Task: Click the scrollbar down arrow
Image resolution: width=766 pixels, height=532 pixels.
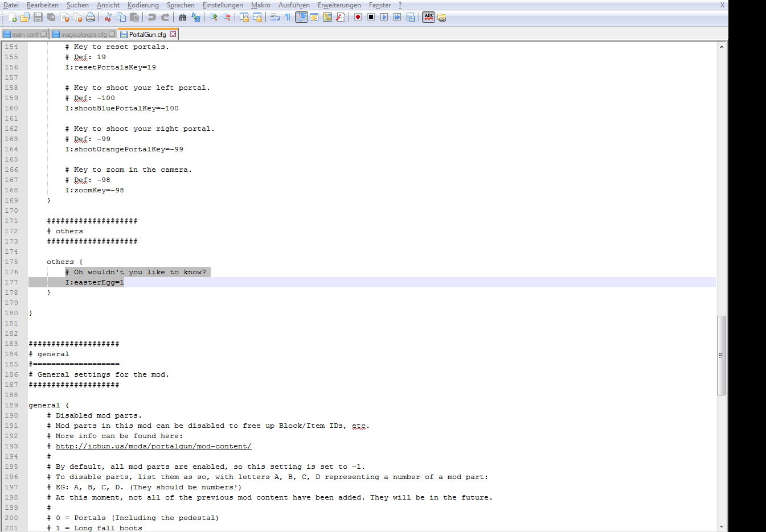Action: 721,527
